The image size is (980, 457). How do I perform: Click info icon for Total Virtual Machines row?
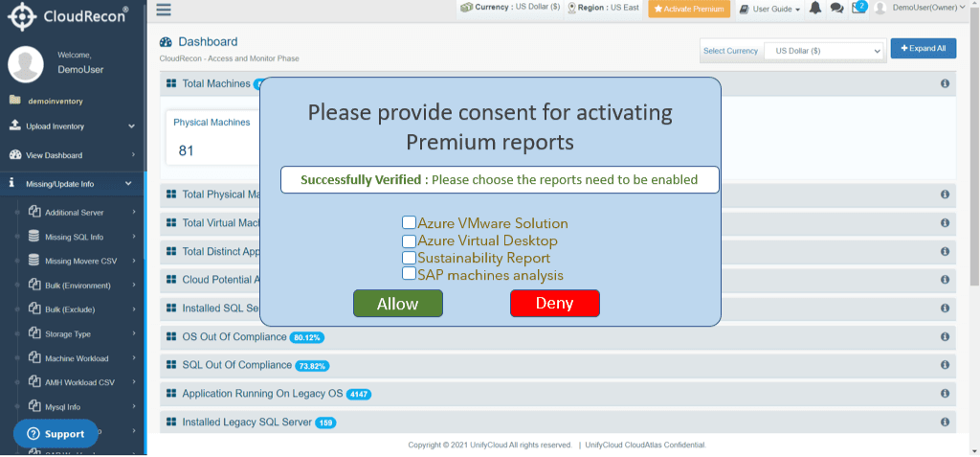tap(945, 223)
